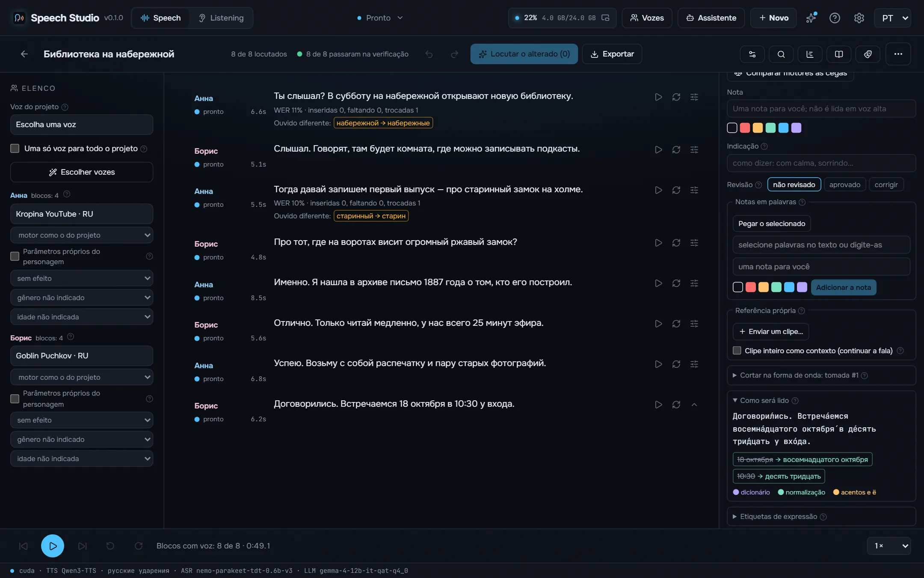Regenerate the block 'Слышал. Говорят, там будет комната'
The image size is (924, 578).
click(676, 150)
